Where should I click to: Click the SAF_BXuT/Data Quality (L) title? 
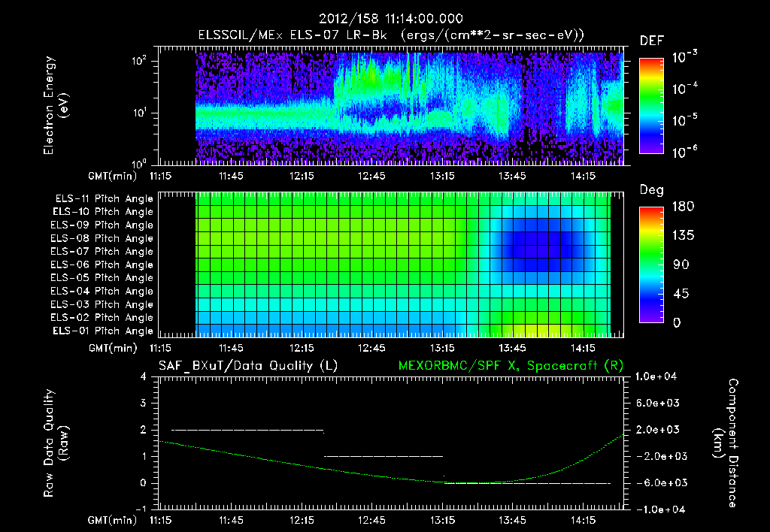248,366
